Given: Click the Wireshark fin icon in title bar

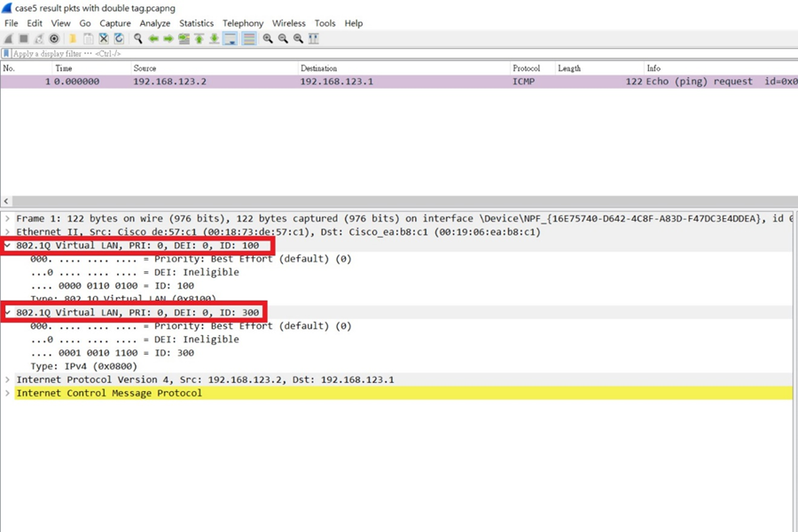Looking at the screenshot, I should click(x=6, y=8).
